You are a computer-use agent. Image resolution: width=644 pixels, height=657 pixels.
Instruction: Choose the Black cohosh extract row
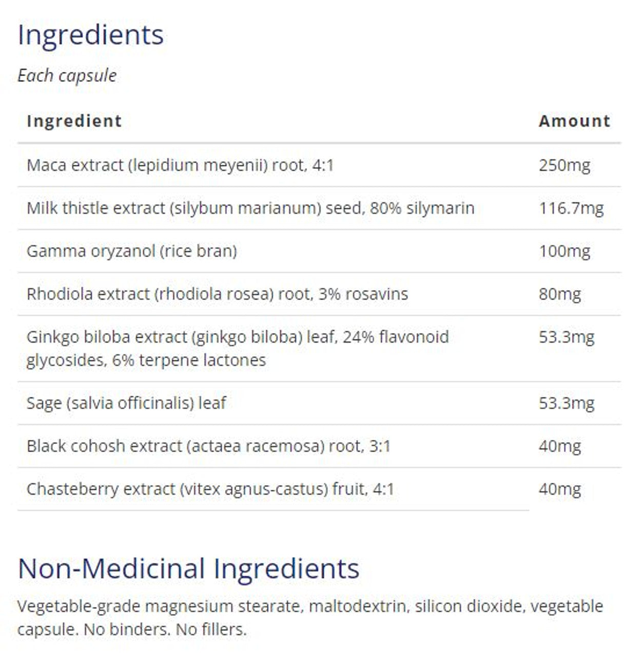[x=208, y=446]
